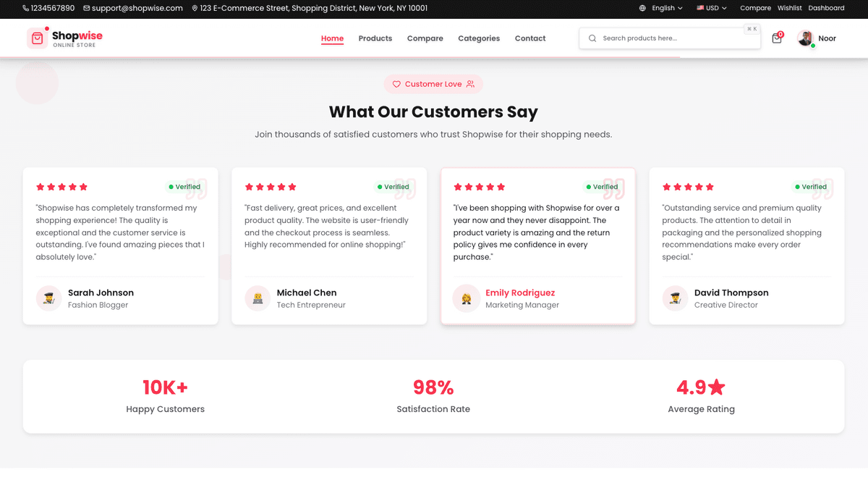Focus the search products input field
Image resolution: width=868 pixels, height=488 pixels.
coord(669,38)
